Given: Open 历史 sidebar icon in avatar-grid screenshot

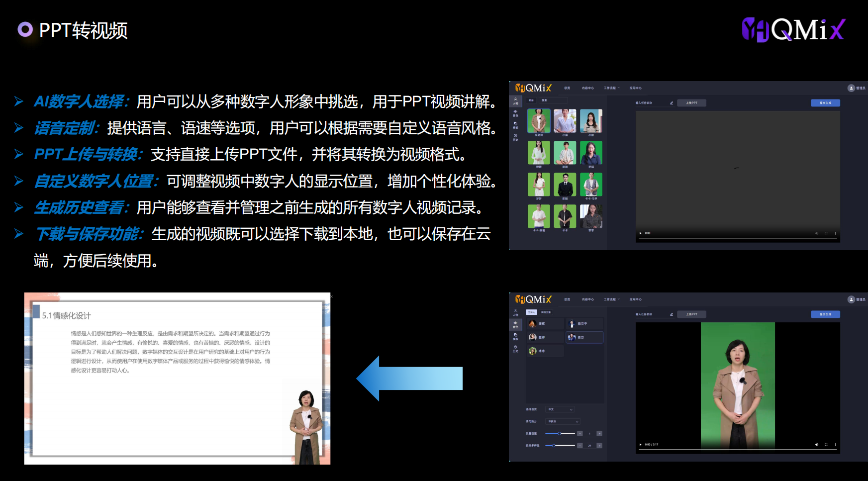Looking at the screenshot, I should pos(515,138).
